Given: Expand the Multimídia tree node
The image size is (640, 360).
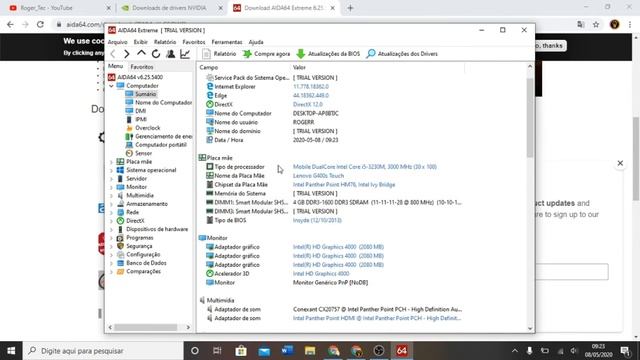Looking at the screenshot, I should point(111,196).
